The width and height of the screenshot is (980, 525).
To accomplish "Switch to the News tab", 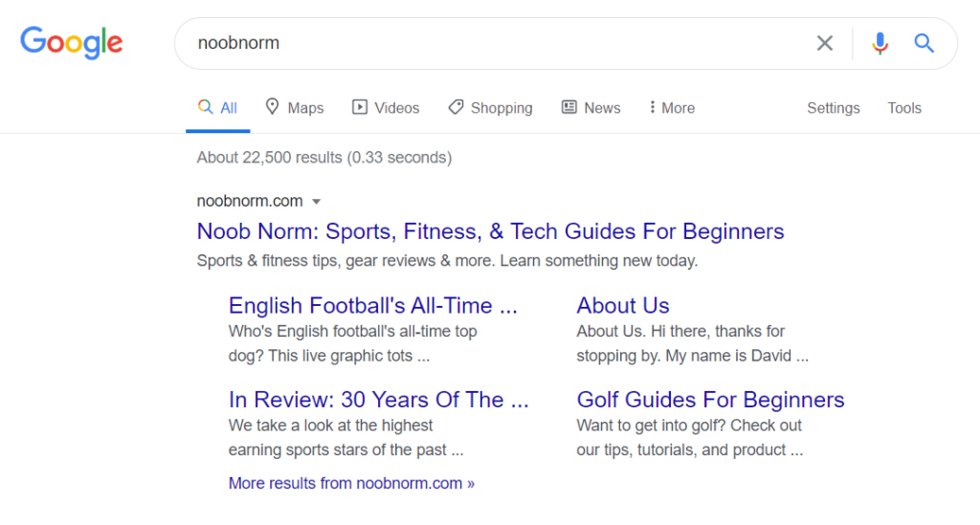I will click(590, 108).
